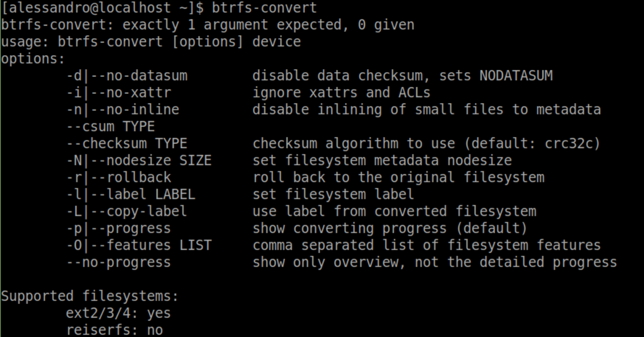Click the -d|--no-datasum option
Image resolution: width=644 pixels, height=337 pixels.
127,76
